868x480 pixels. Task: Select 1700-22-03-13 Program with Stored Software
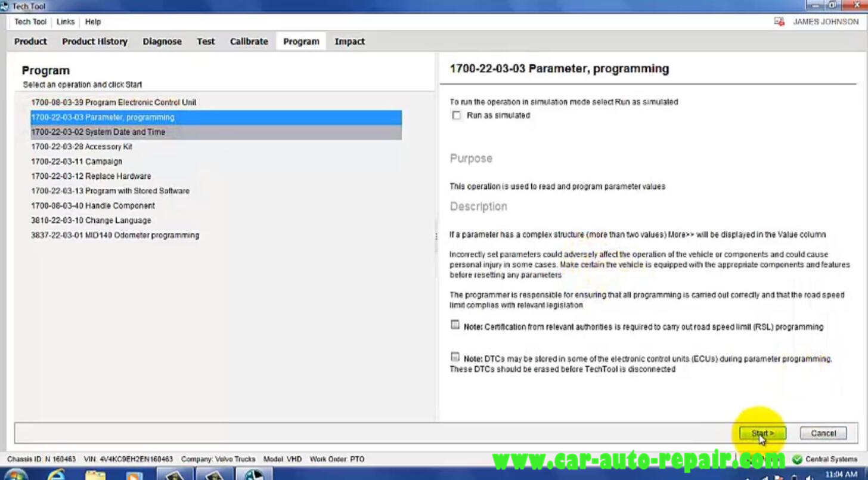tap(216, 191)
